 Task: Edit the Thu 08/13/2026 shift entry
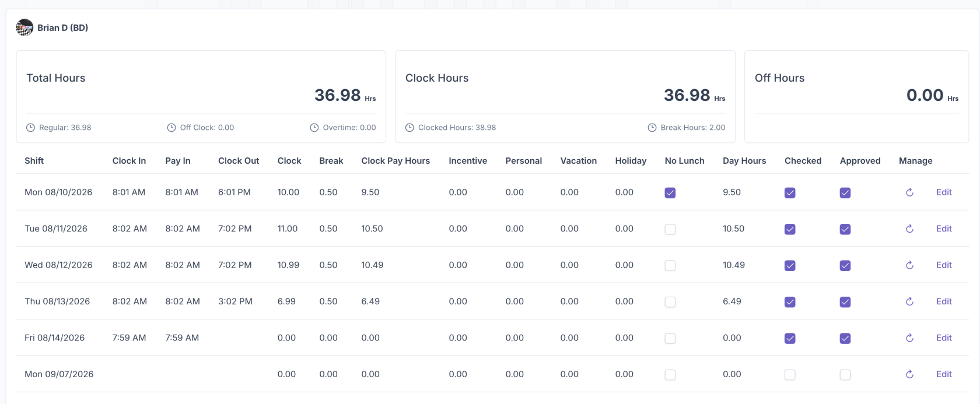click(944, 301)
